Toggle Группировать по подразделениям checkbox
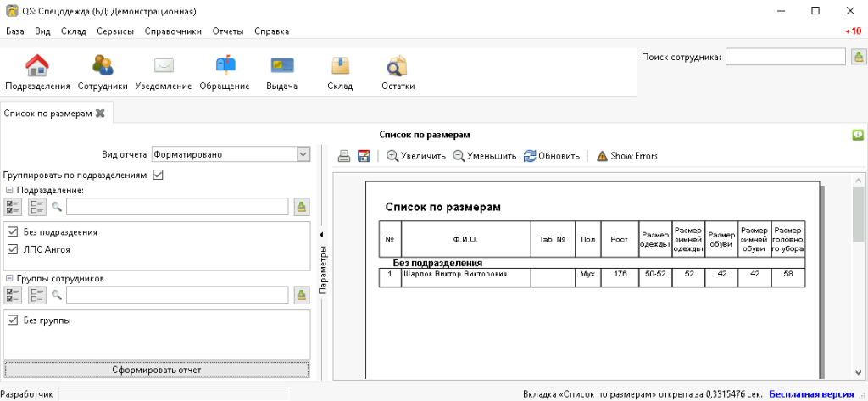868x401 pixels. pyautogui.click(x=158, y=175)
